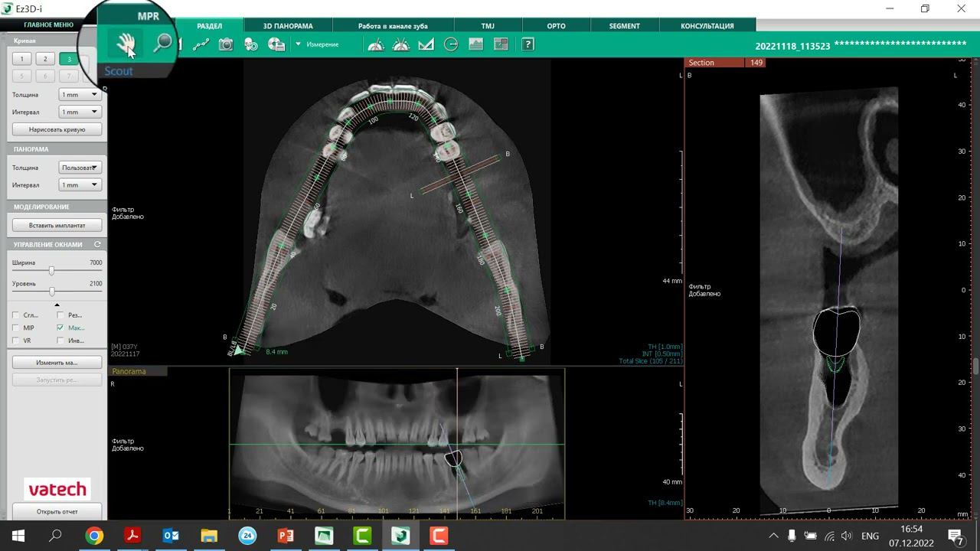The image size is (980, 551).
Task: Select the polyline measurement tool
Action: click(x=201, y=44)
